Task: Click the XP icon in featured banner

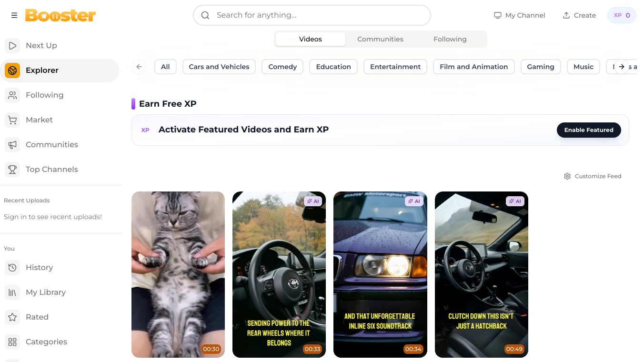Action: (x=145, y=130)
